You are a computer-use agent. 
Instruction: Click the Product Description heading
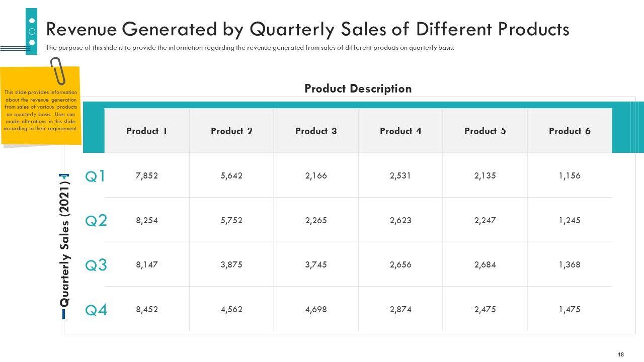pyautogui.click(x=358, y=89)
